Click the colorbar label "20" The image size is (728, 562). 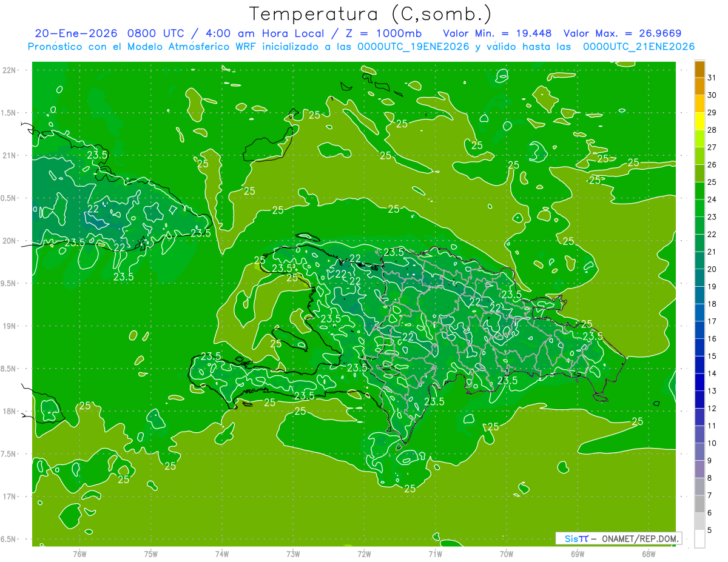click(712, 269)
